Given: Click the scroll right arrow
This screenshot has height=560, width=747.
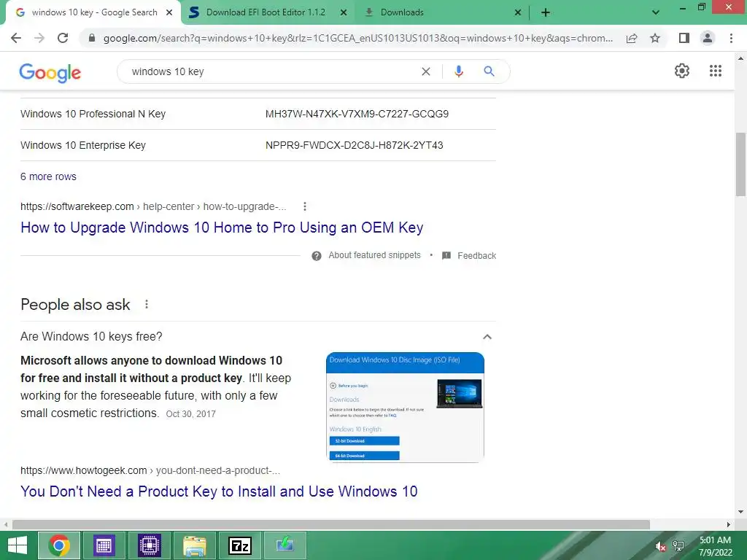Looking at the screenshot, I should [728, 524].
